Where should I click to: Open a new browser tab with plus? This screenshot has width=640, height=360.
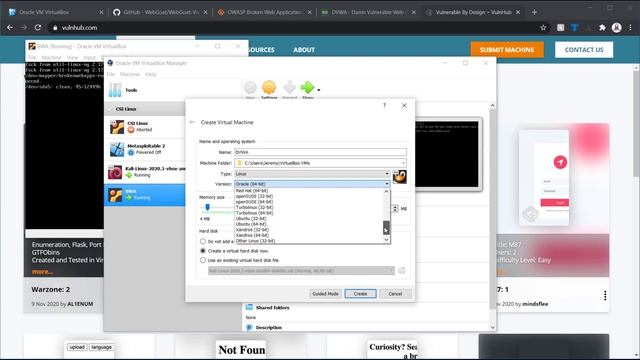534,12
